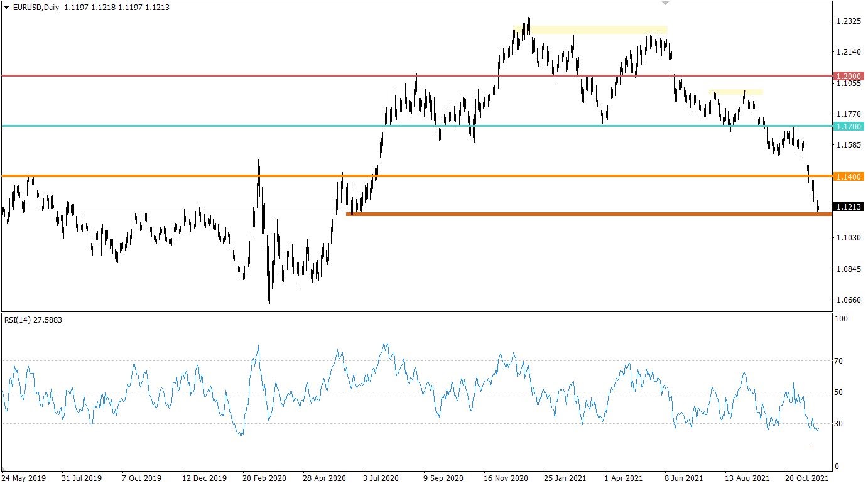This screenshot has width=868, height=486.
Task: Click the 1.2140 value on the price scale
Action: (848, 52)
